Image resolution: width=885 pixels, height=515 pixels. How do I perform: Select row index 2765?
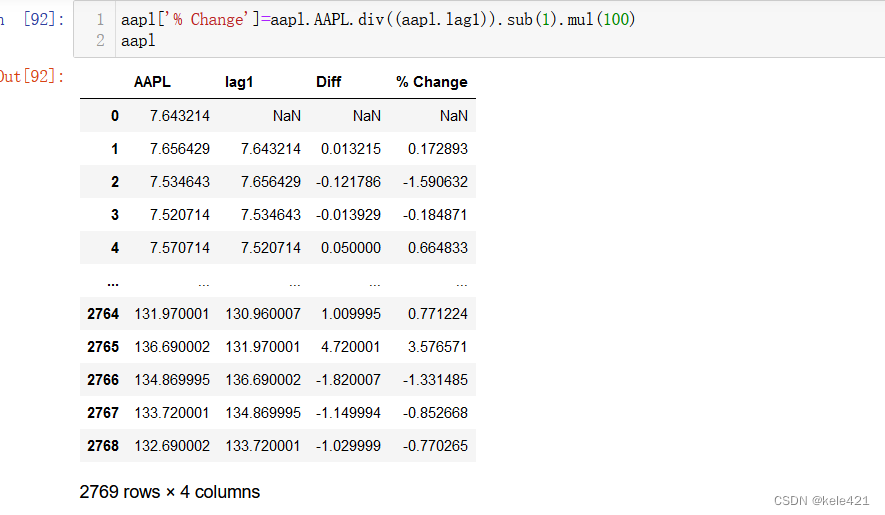click(103, 347)
